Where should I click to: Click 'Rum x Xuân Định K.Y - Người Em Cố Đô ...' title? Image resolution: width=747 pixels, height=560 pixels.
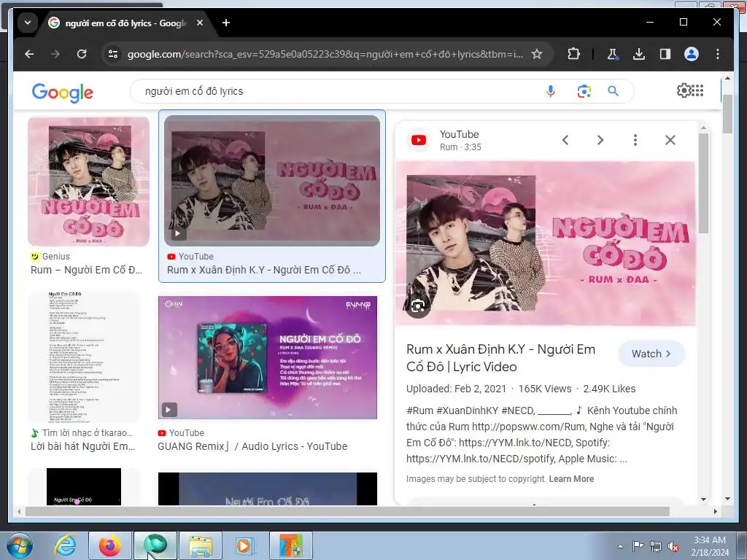click(264, 270)
